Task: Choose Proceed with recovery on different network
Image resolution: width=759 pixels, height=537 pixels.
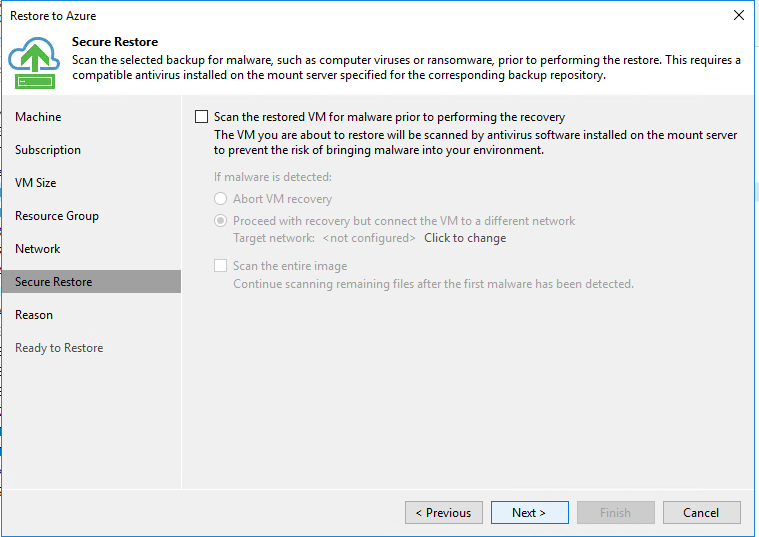Action: click(x=221, y=221)
